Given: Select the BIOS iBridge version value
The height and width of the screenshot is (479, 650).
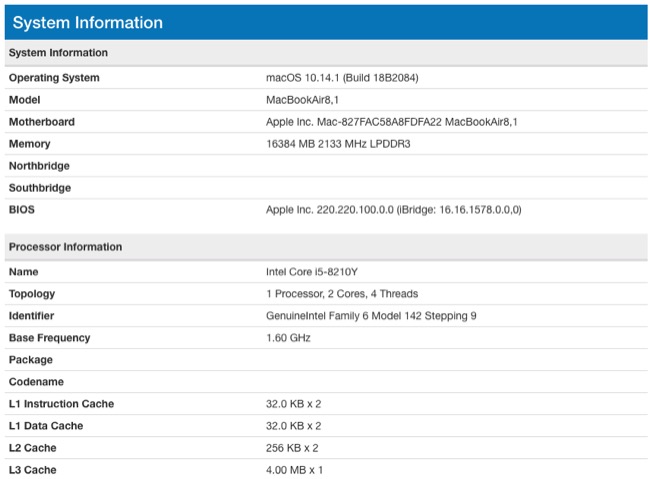Looking at the screenshot, I should click(393, 210).
